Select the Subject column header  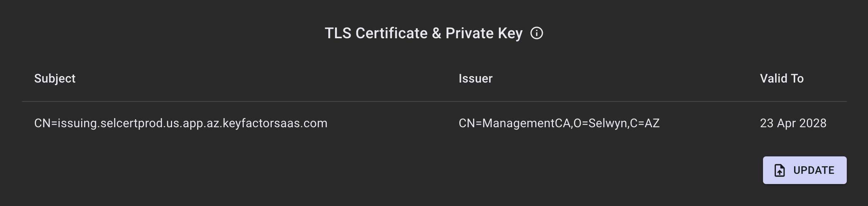tap(55, 78)
